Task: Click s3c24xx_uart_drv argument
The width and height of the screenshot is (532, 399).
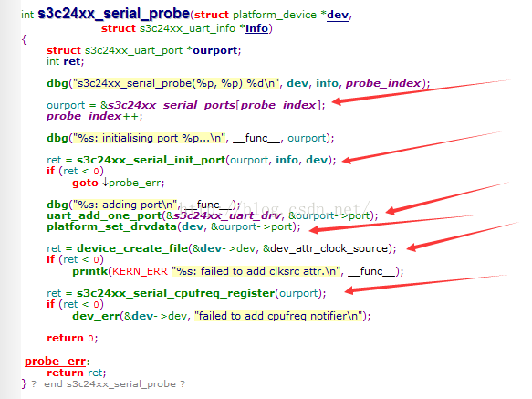Action: click(x=227, y=215)
